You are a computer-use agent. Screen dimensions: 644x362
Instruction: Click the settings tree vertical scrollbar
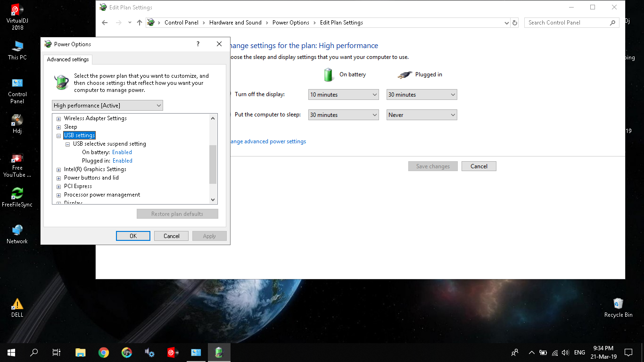[x=213, y=164]
